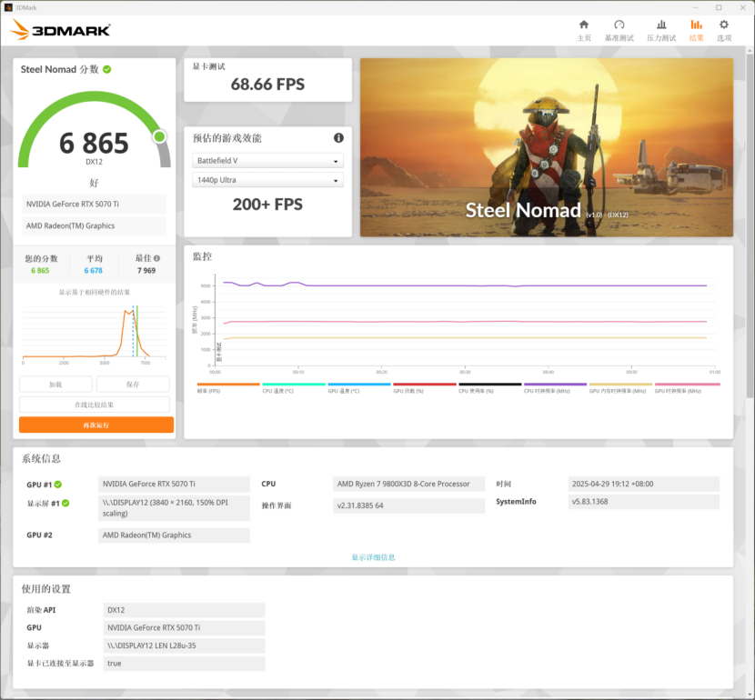Click the 加载 (Load) button

[x=55, y=385]
